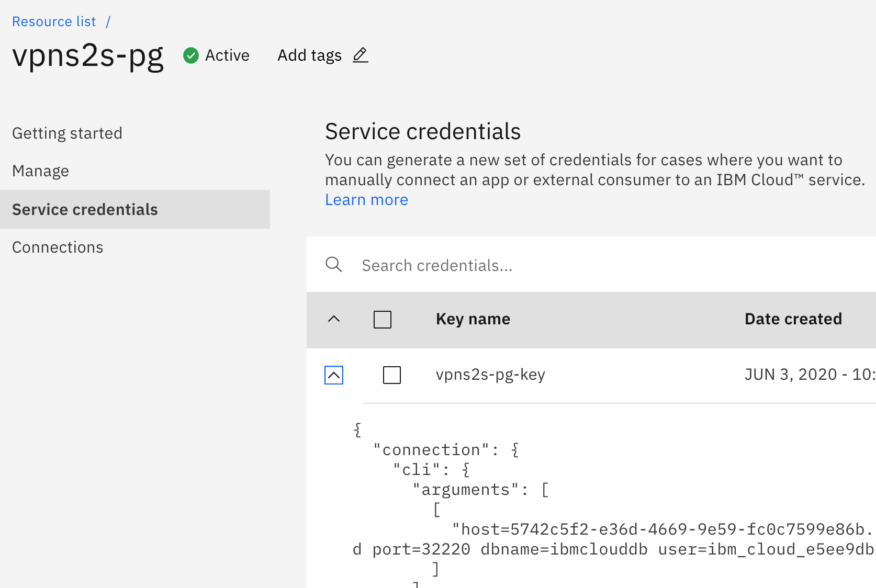This screenshot has height=588, width=876.
Task: Collapse the vpns2s-pg-key credential details
Action: point(334,375)
